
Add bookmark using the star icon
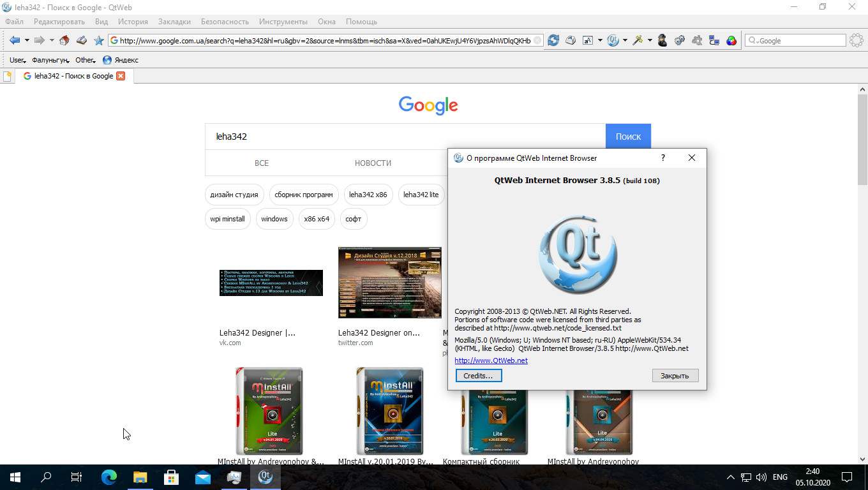[98, 40]
